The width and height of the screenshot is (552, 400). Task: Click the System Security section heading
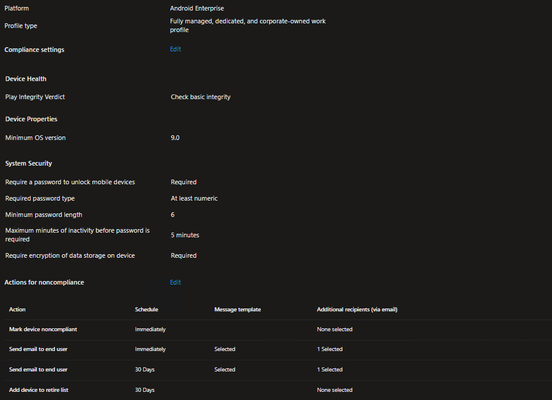pos(29,163)
